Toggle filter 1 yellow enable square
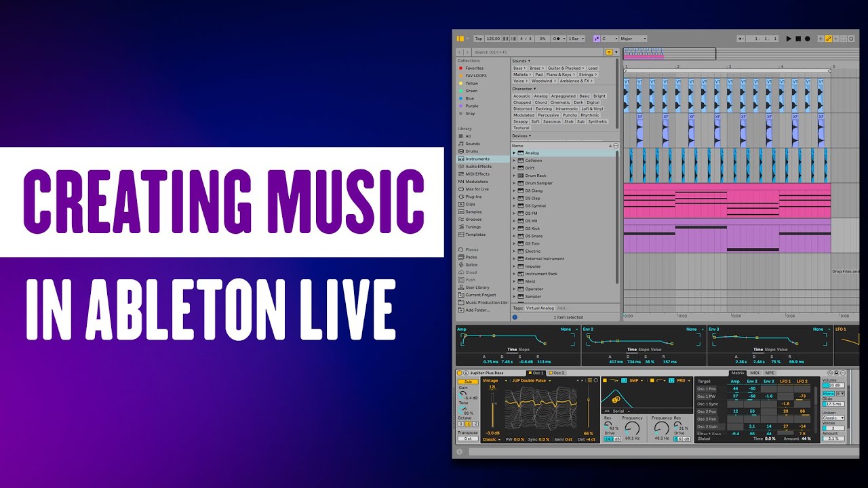Image resolution: width=868 pixels, height=488 pixels. click(x=605, y=381)
